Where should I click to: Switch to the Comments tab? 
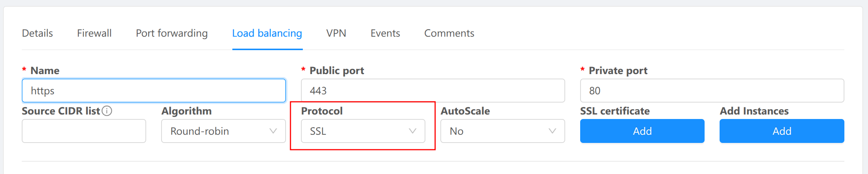[x=449, y=33]
